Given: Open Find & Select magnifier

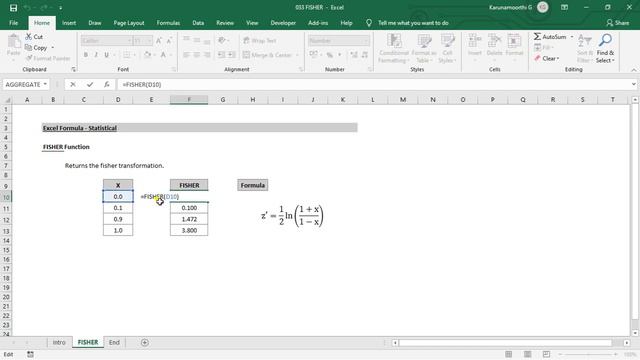Looking at the screenshot, I should pos(605,40).
